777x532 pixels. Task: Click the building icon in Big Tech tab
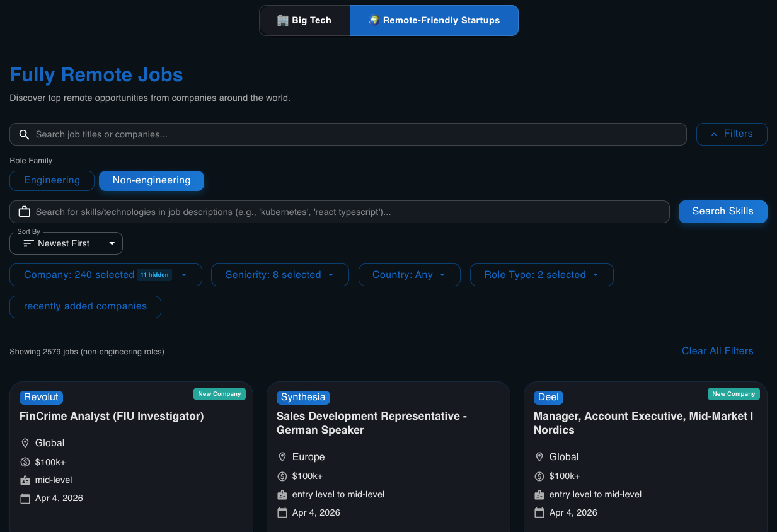283,20
